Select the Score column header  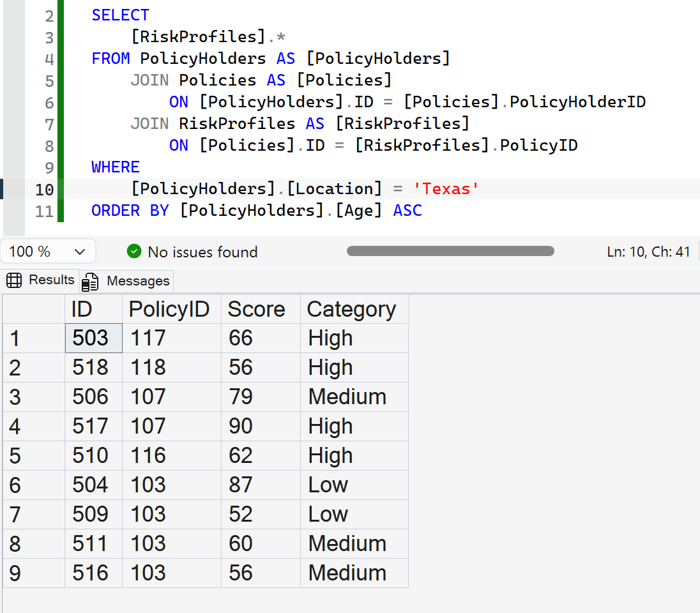point(261,309)
